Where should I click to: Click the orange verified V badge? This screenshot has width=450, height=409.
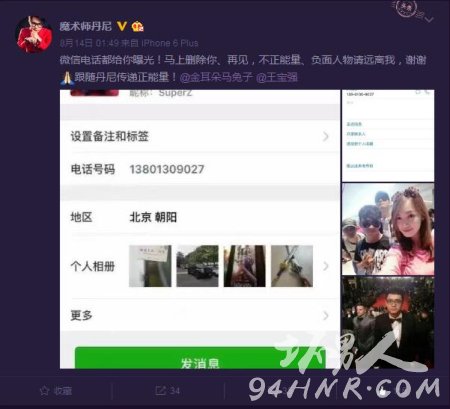[122, 26]
